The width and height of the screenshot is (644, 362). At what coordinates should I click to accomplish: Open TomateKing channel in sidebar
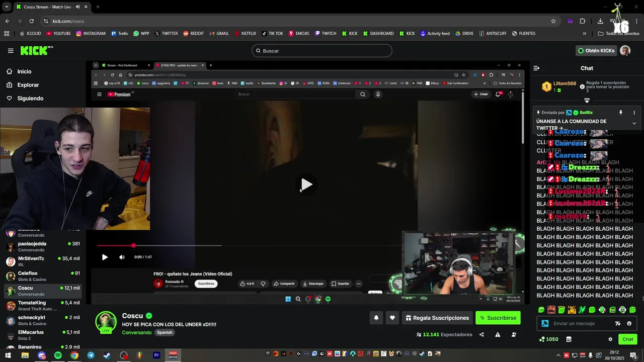[x=43, y=305]
